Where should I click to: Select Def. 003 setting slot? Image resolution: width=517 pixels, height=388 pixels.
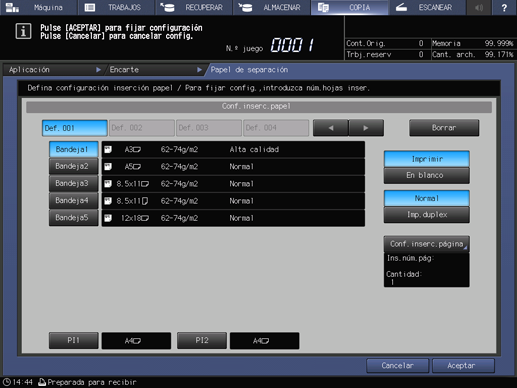tap(209, 128)
